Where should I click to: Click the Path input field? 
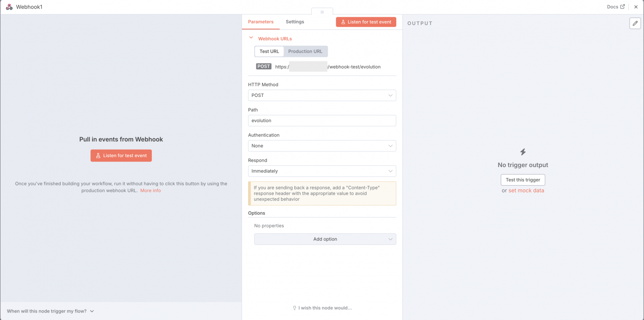tap(322, 120)
